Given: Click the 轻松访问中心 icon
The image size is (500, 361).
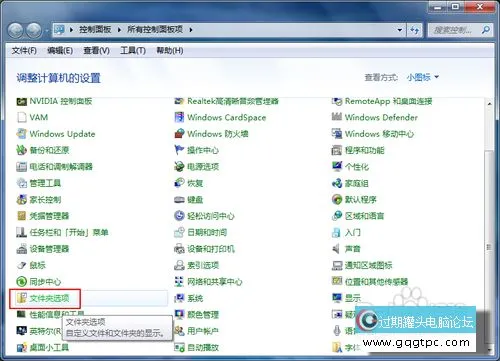Looking at the screenshot, I should 179,216.
